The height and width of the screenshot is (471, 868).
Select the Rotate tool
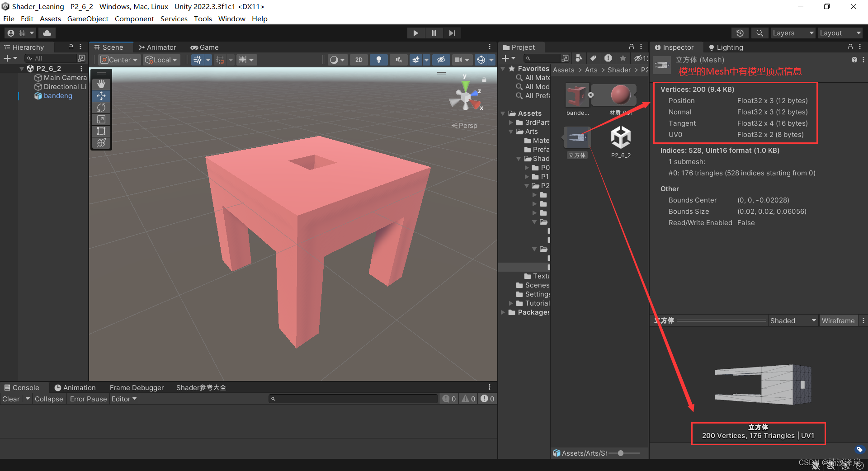(101, 108)
